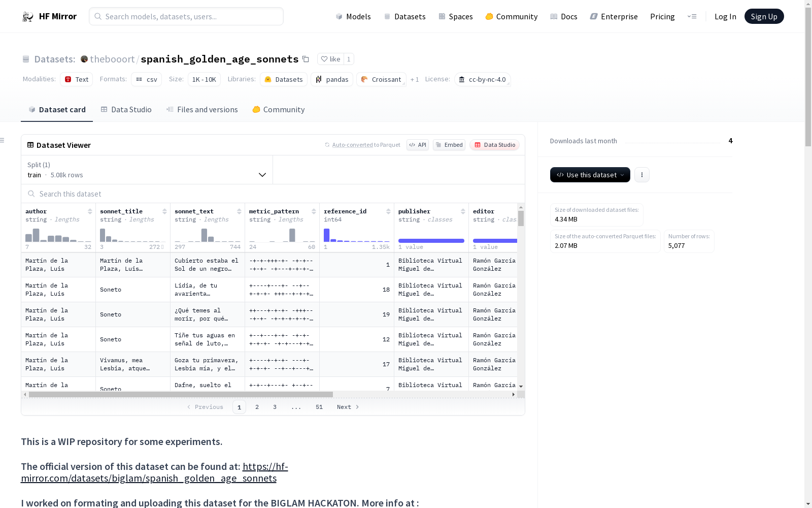Select the reference_id cell with value 18
812x508 pixels.
[x=357, y=290]
